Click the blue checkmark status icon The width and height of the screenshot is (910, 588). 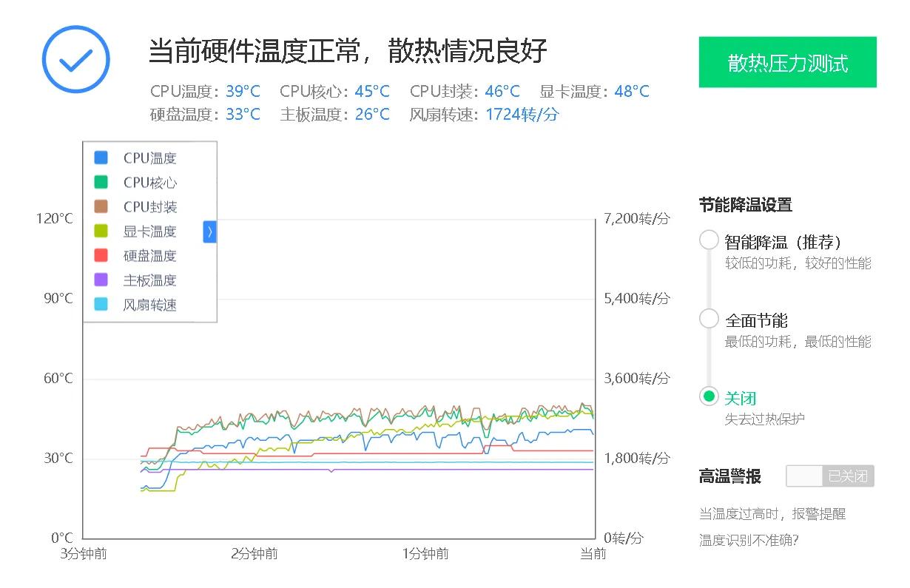[75, 59]
